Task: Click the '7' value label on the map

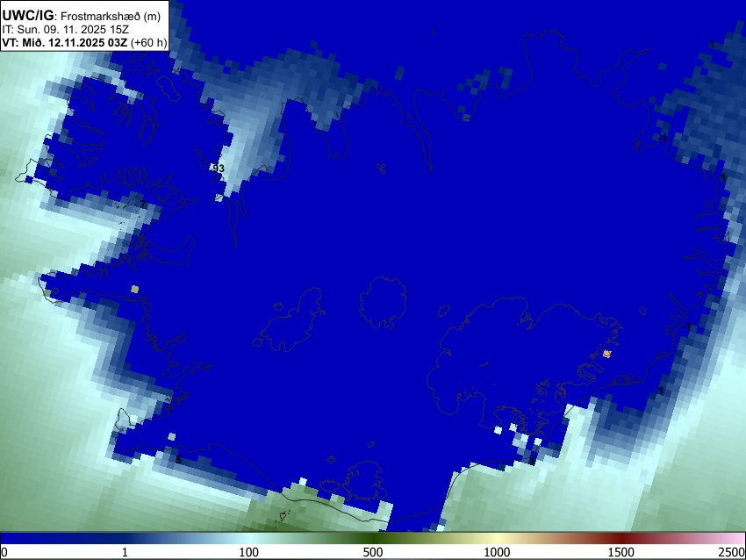Action: [x=143, y=205]
